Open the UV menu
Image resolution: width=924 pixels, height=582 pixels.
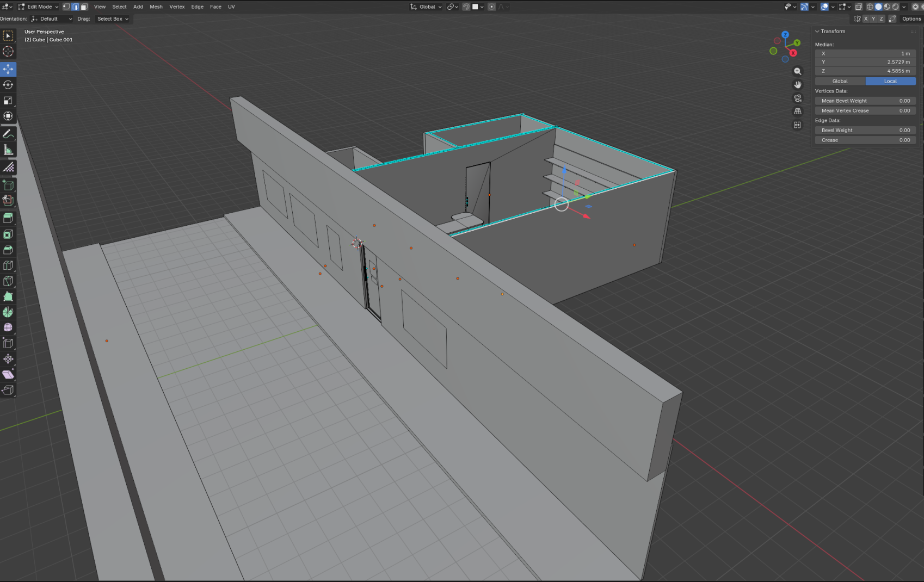click(x=231, y=7)
